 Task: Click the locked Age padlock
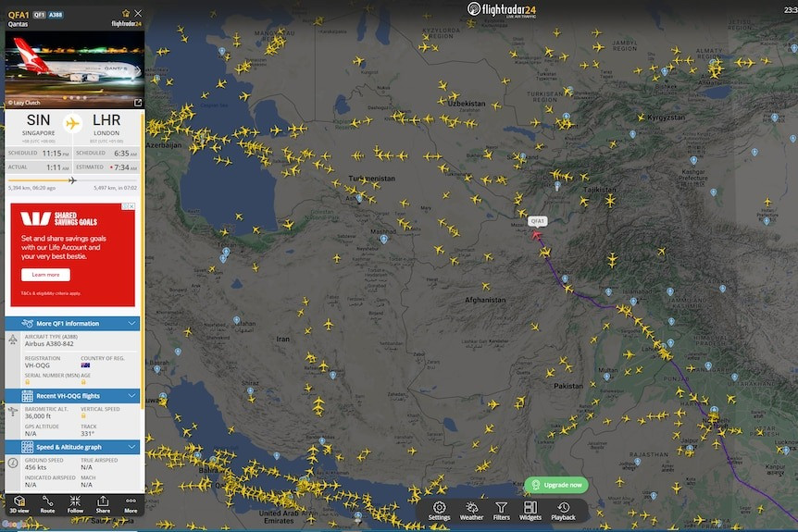[83, 381]
